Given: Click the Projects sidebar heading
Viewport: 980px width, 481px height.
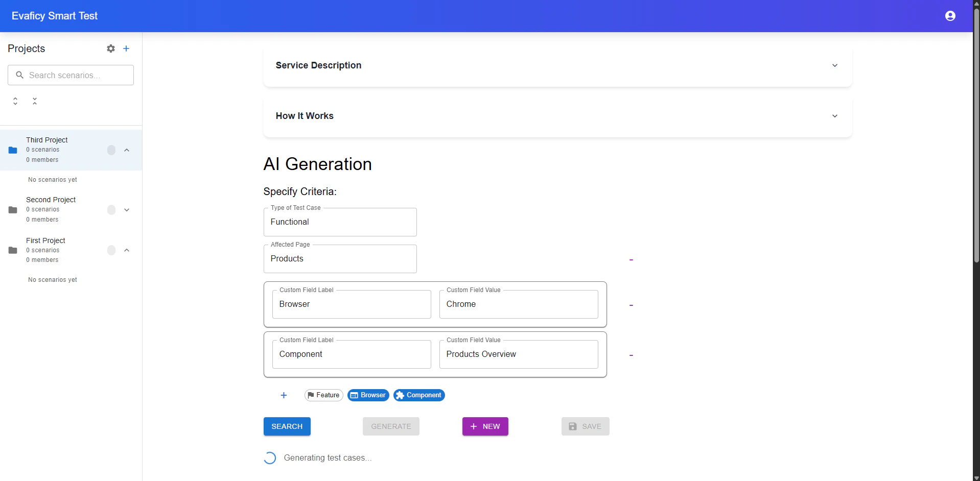Looking at the screenshot, I should point(27,49).
